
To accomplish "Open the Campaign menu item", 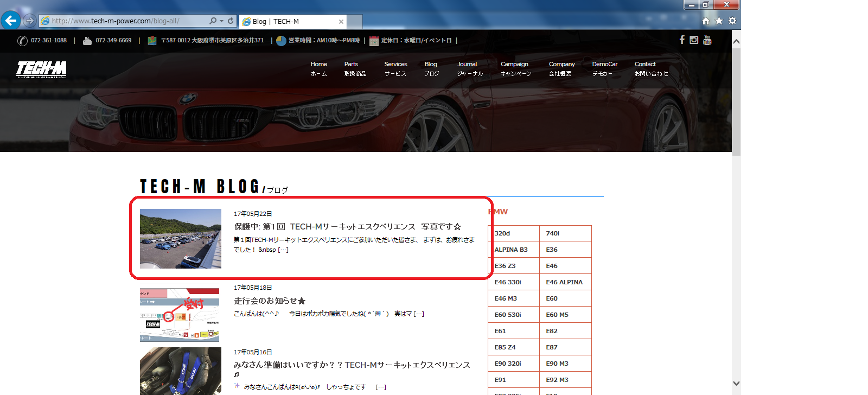I will 516,68.
